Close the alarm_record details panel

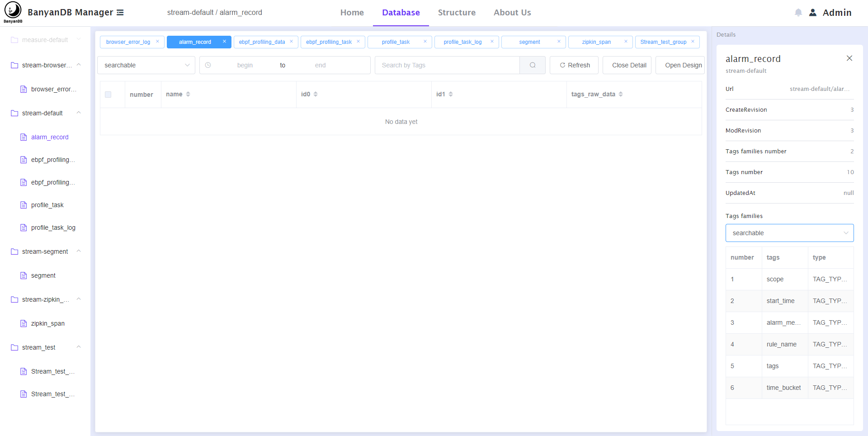[x=849, y=58]
